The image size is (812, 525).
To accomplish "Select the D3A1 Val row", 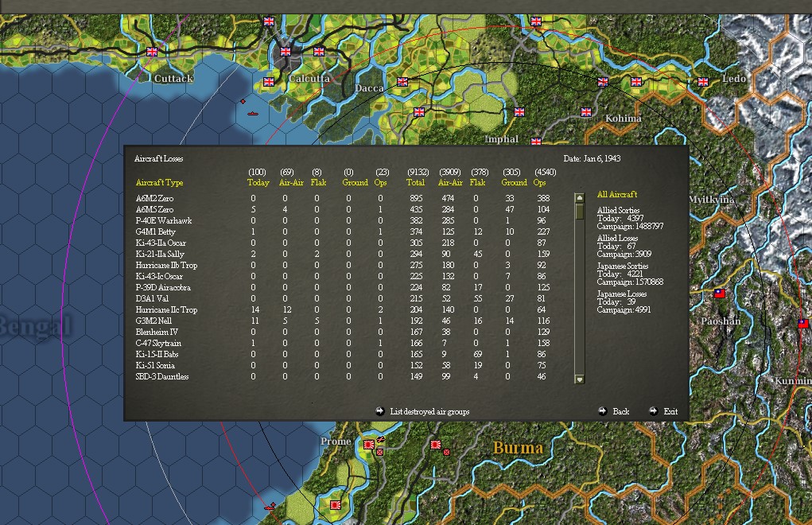I will coord(343,298).
